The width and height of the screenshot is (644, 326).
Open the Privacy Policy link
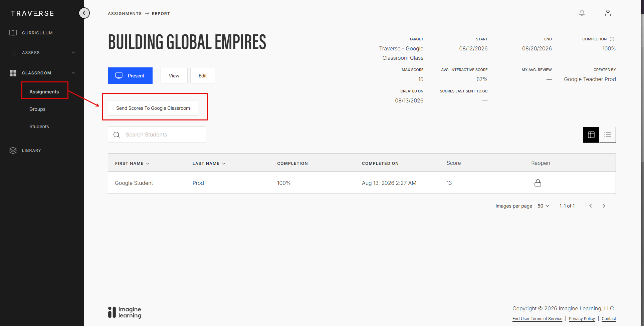click(582, 319)
